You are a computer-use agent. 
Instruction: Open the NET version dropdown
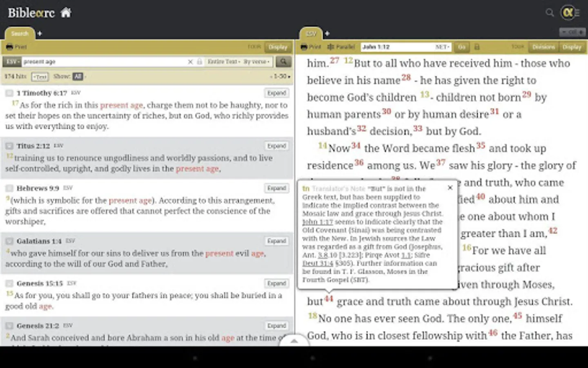(x=442, y=47)
